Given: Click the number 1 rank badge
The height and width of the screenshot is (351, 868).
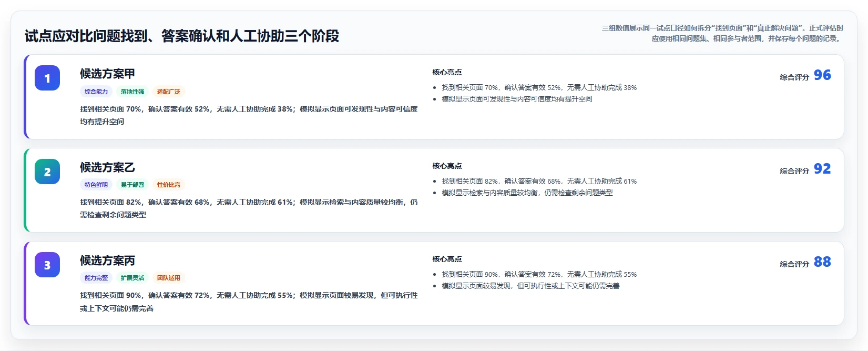Looking at the screenshot, I should point(47,78).
